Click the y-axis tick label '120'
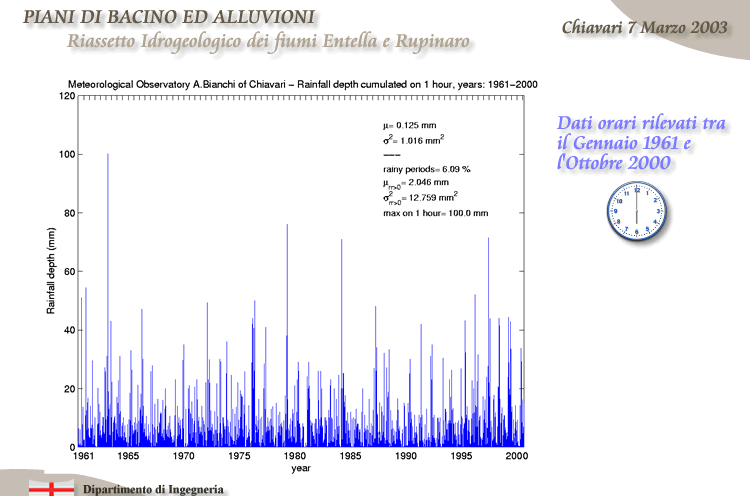 pyautogui.click(x=67, y=96)
